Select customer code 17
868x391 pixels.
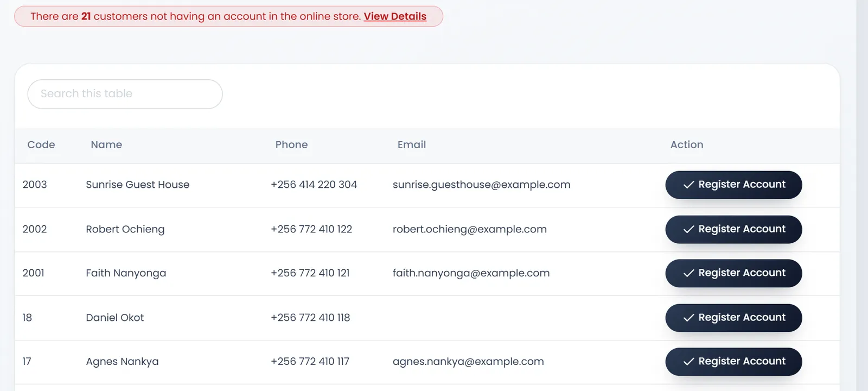click(x=27, y=362)
